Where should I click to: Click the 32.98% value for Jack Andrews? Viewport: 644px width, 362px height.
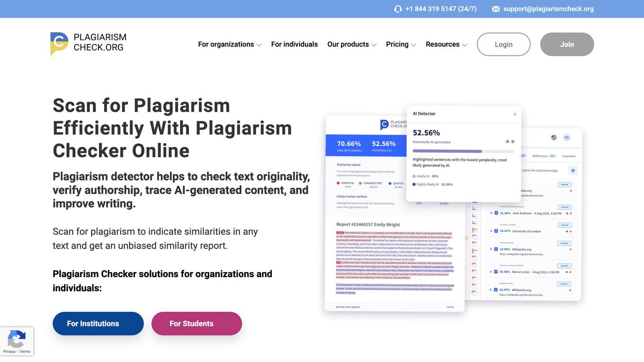[x=505, y=213]
